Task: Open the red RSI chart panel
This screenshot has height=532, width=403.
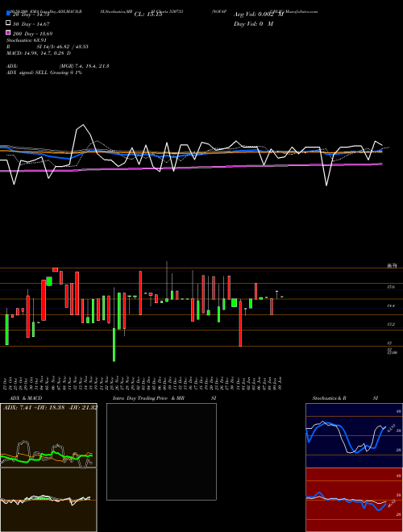Action: tap(354, 500)
